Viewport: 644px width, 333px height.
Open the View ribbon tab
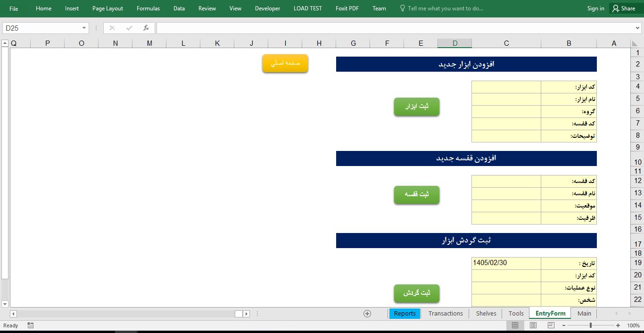[235, 8]
